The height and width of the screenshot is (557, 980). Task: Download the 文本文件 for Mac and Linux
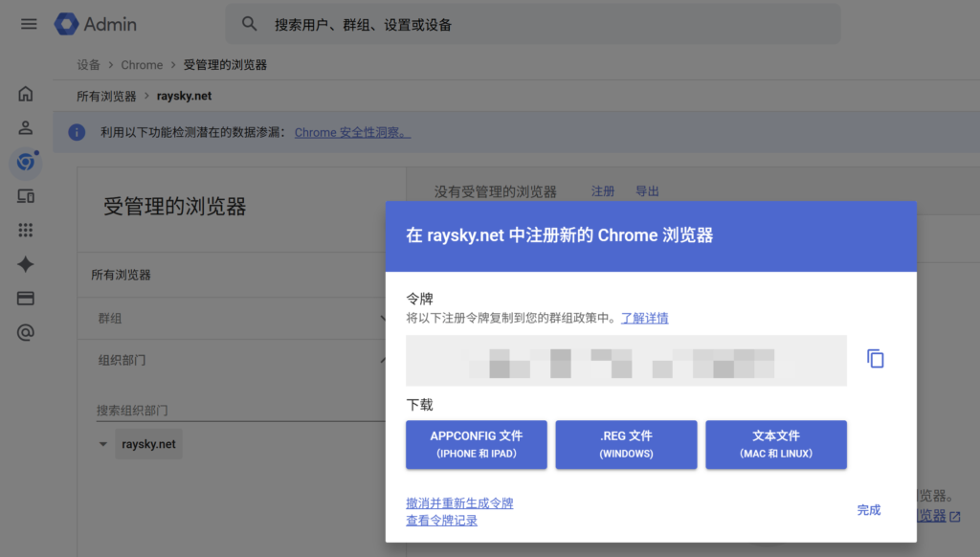tap(775, 444)
